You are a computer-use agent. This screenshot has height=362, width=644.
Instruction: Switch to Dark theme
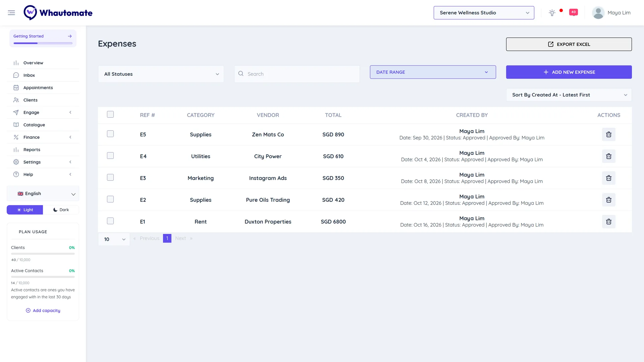pyautogui.click(x=61, y=210)
